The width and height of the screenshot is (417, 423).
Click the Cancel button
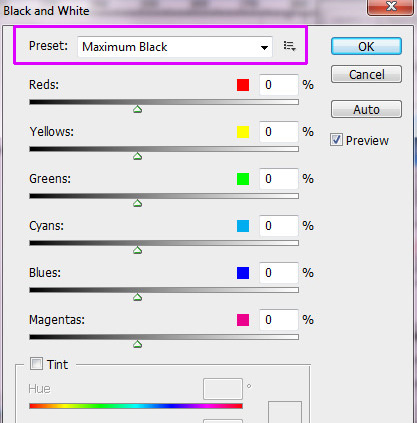coord(366,74)
